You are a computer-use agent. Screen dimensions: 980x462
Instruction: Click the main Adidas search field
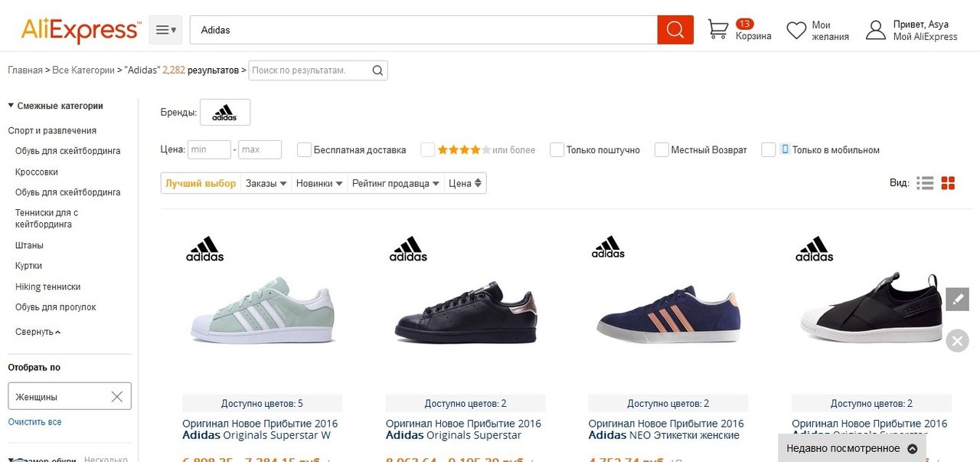423,30
